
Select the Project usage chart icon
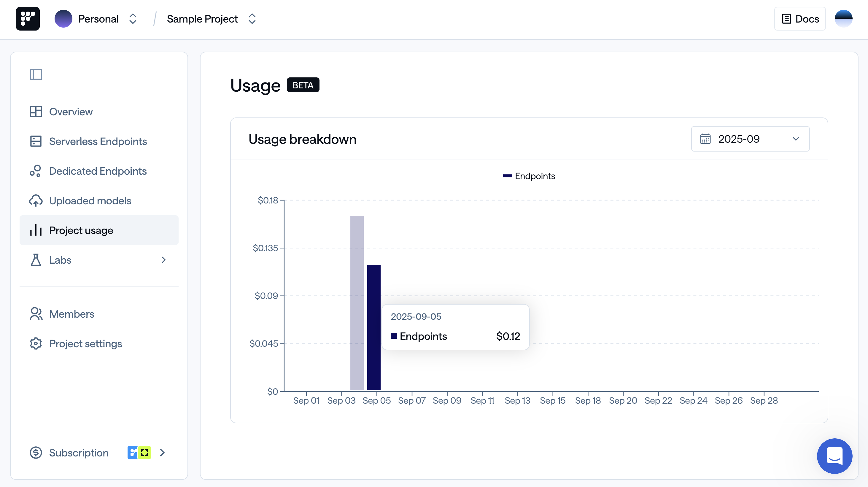pyautogui.click(x=36, y=230)
